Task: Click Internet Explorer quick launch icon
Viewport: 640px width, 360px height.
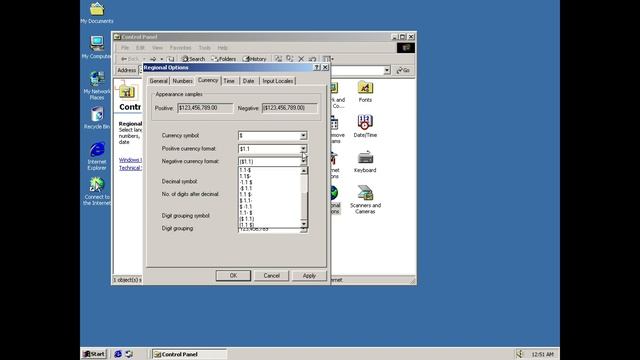Action: [x=118, y=354]
